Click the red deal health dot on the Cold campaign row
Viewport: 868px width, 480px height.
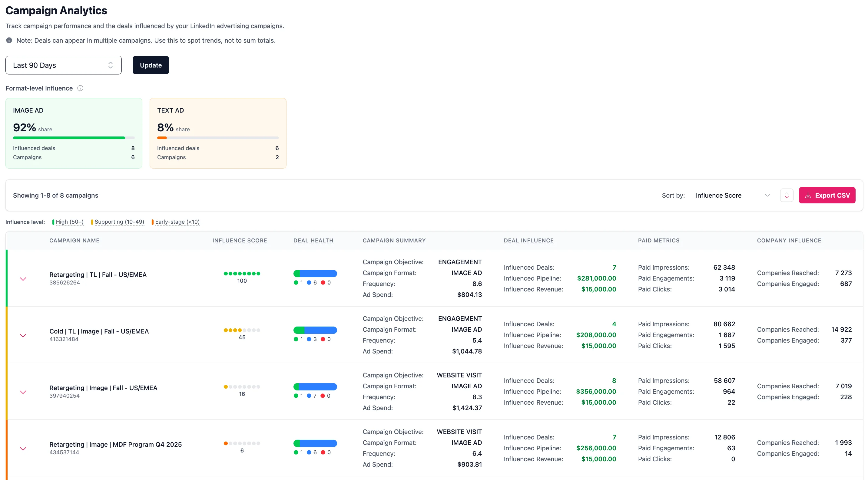(x=323, y=339)
